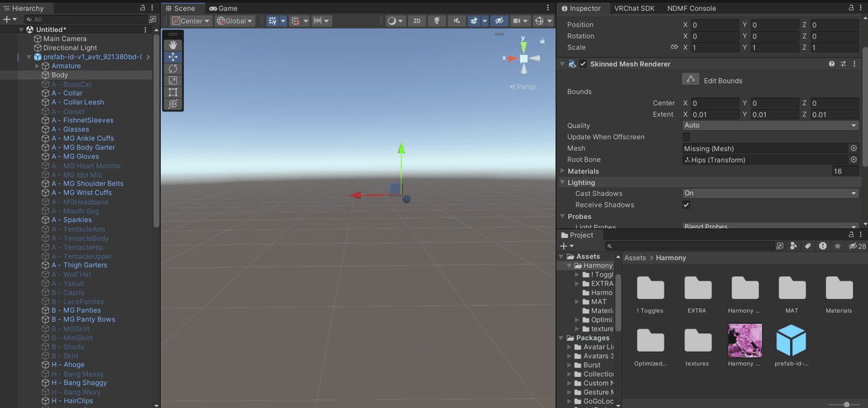Click the Mesh object picker circle
The width and height of the screenshot is (868, 408).
coord(854,148)
